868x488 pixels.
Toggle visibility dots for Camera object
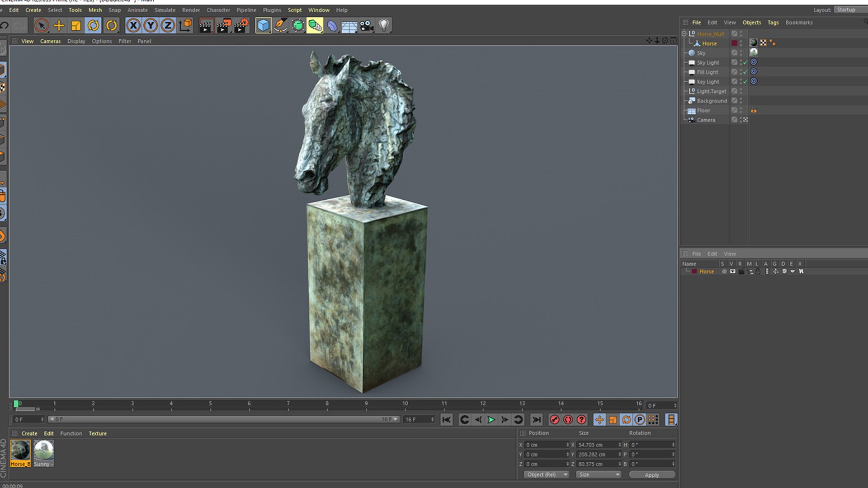point(741,120)
